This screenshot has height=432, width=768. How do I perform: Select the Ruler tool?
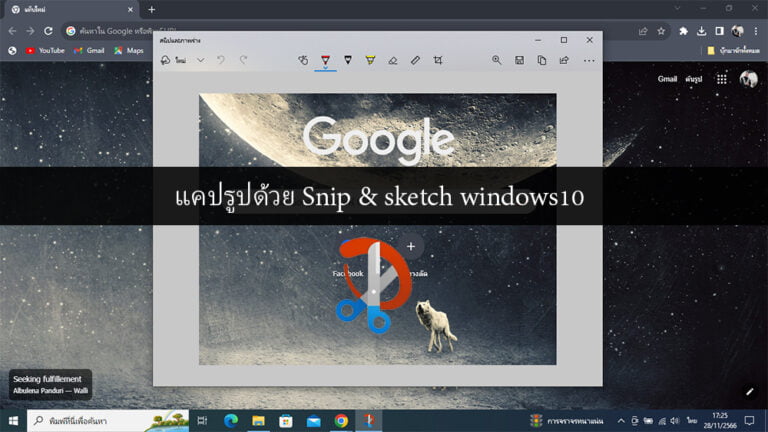coord(415,60)
